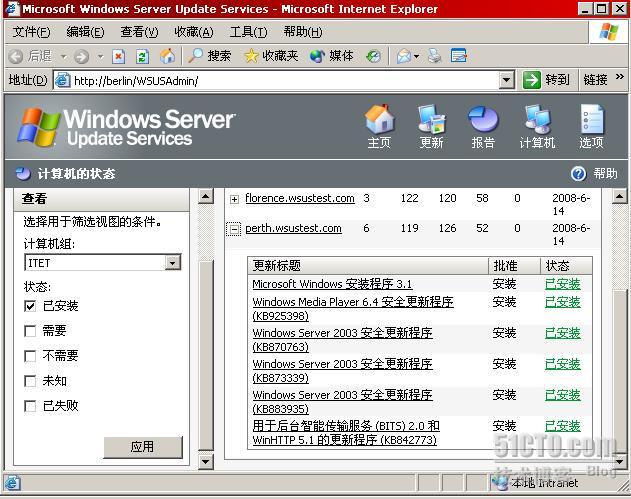Open the computer group (ITET) dropdown
The image size is (631, 499).
pos(173,263)
